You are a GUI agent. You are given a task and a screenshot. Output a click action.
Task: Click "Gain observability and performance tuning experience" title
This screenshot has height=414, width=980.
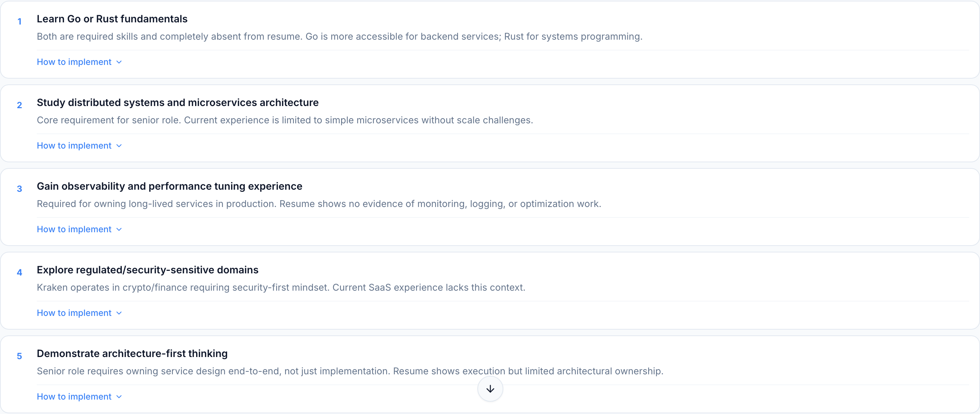169,186
